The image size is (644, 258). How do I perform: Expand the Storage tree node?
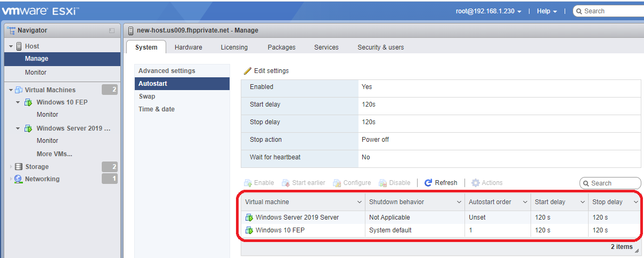(11, 167)
